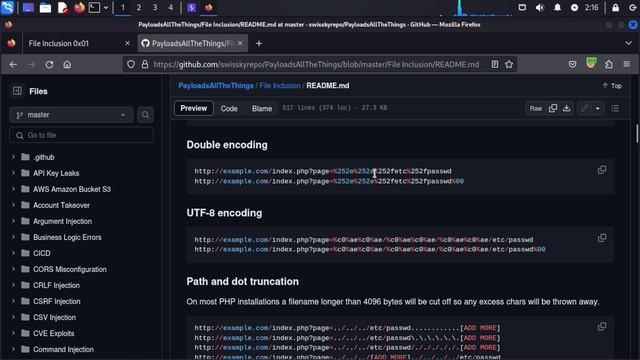
Task: Open the document outline
Action: [x=615, y=108]
